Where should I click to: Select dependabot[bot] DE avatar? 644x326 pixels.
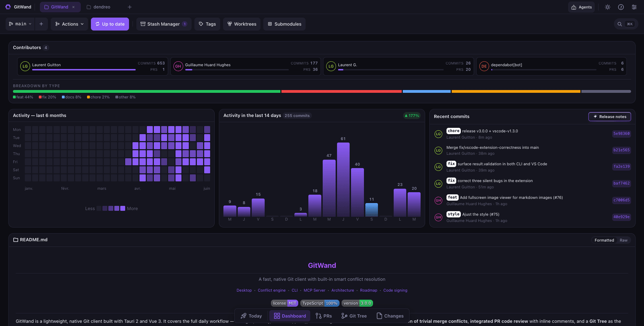(484, 66)
